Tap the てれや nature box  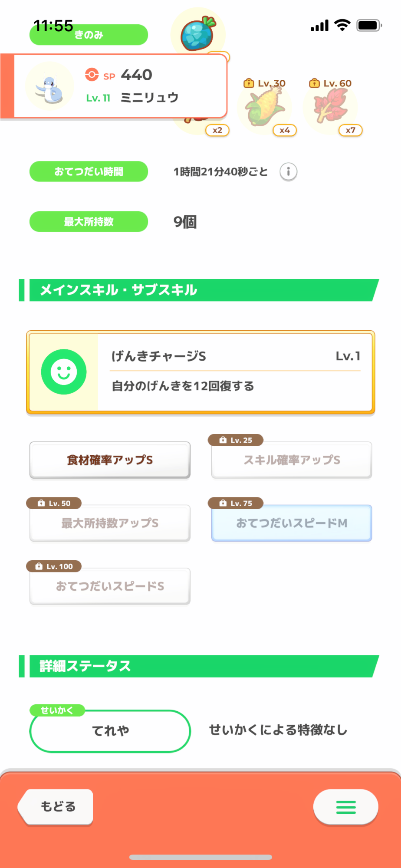(110, 731)
